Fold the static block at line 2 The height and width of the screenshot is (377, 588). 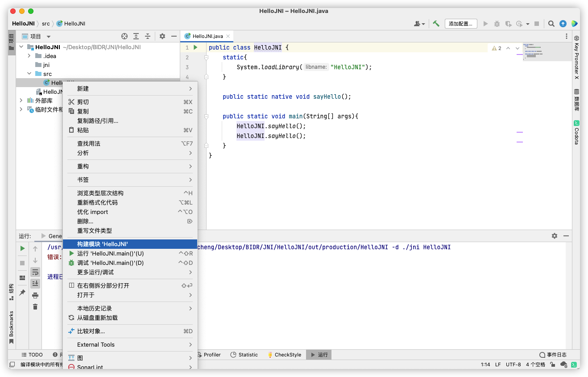[206, 57]
